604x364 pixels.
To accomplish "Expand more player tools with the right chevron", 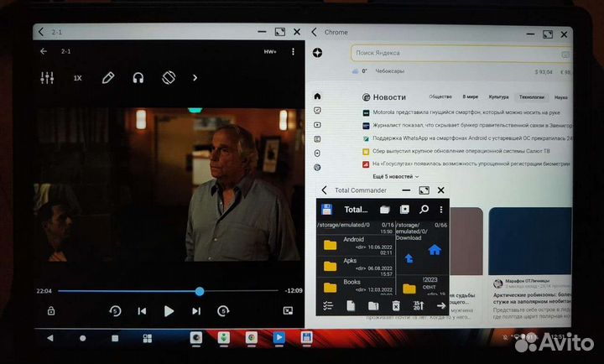I will pyautogui.click(x=195, y=78).
